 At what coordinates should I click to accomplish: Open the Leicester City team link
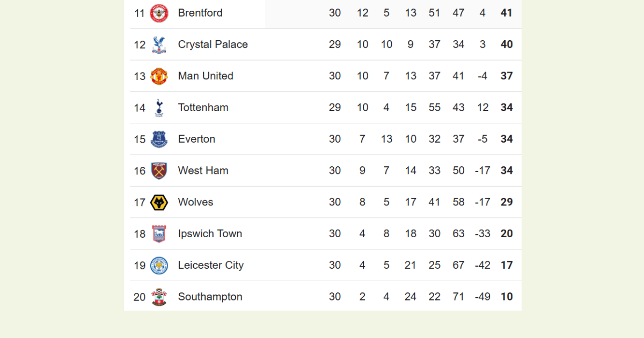point(211,266)
